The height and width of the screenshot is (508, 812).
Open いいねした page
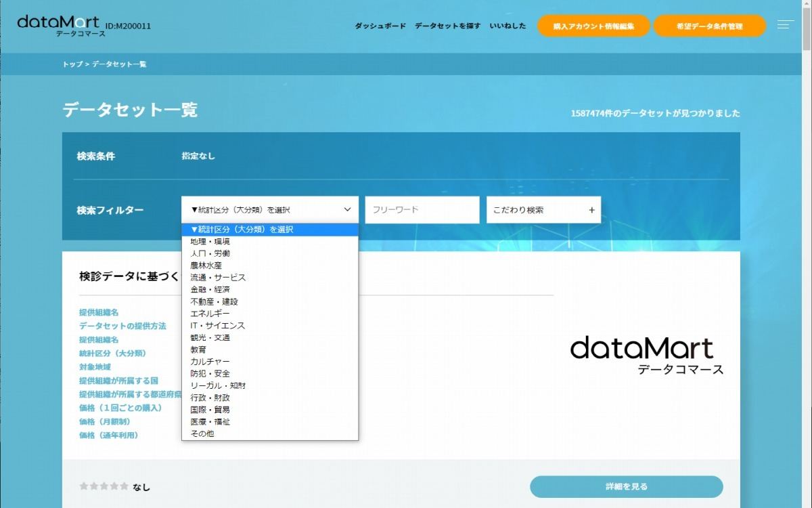point(508,26)
